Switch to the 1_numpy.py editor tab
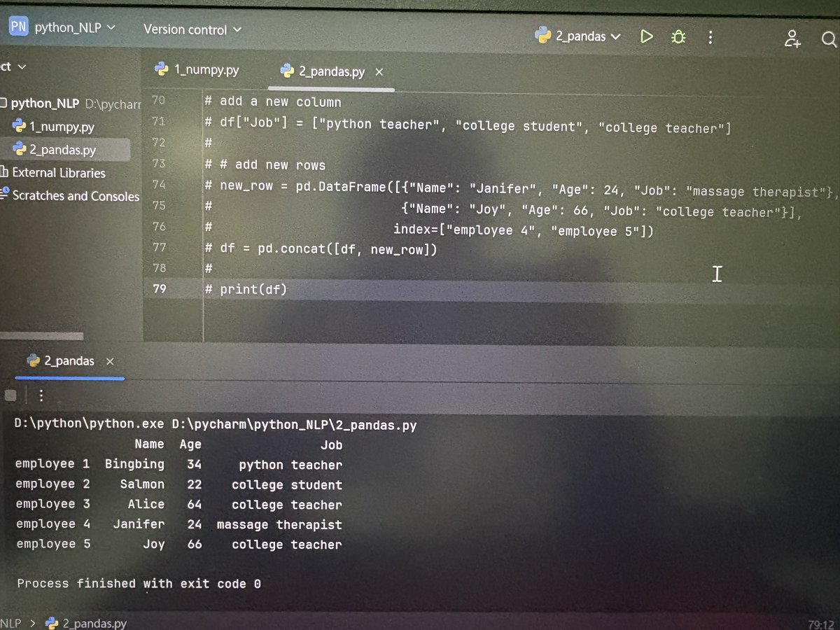840x630 pixels. pyautogui.click(x=198, y=69)
